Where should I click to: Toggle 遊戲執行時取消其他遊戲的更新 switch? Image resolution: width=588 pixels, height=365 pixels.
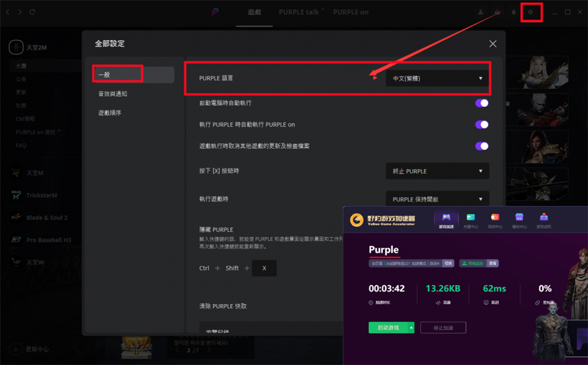click(x=482, y=146)
